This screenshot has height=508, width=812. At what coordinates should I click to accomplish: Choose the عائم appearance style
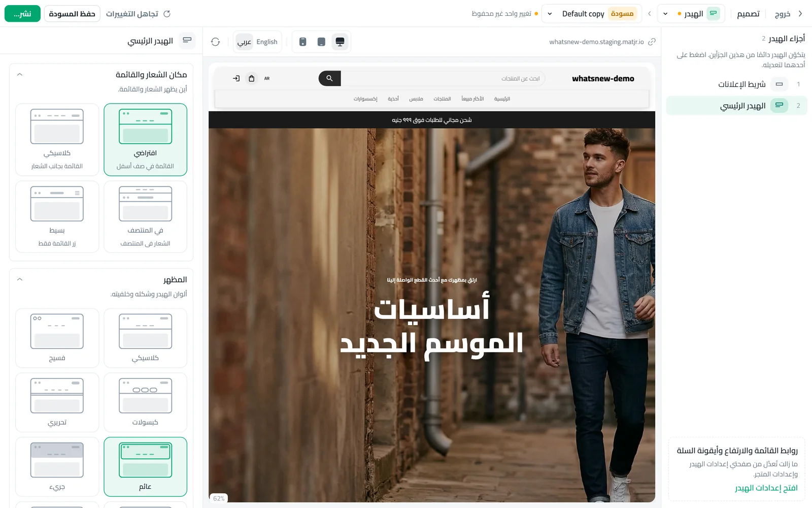click(x=145, y=467)
